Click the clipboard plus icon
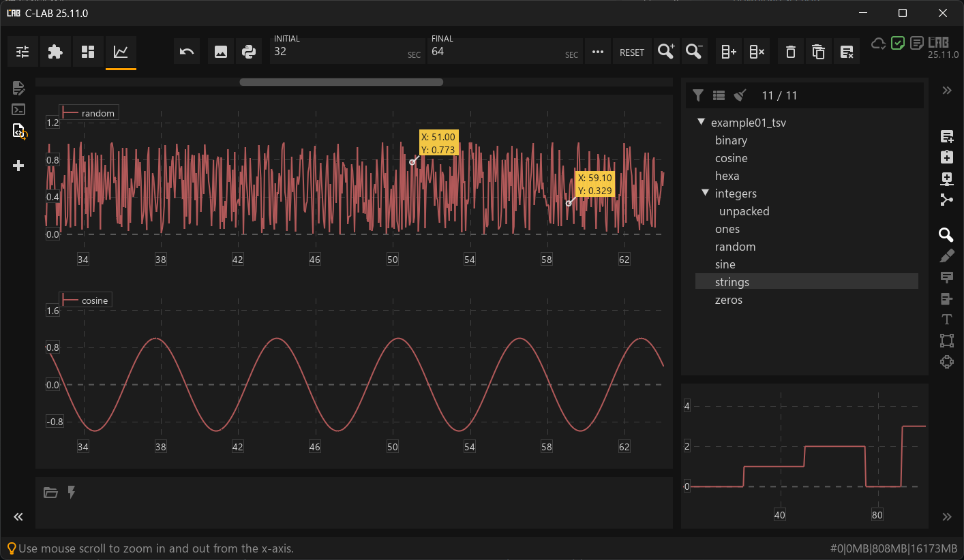This screenshot has width=964, height=560. coord(947,157)
